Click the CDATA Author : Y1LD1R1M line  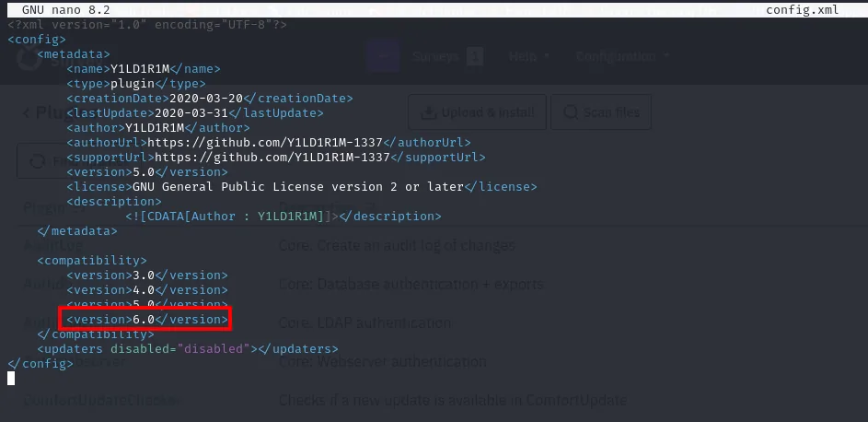(284, 216)
